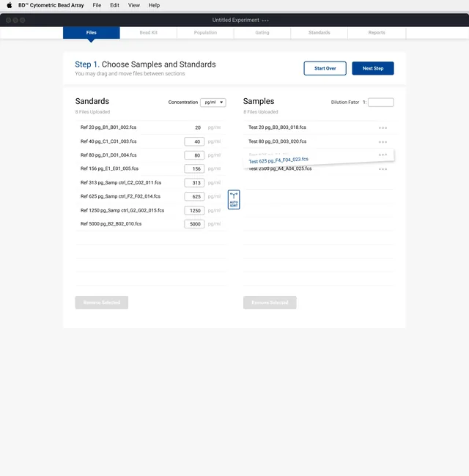Select Ref 5000 pg_B2_B02_010.fcs file
Screen dimensions: 469x476
pos(111,224)
